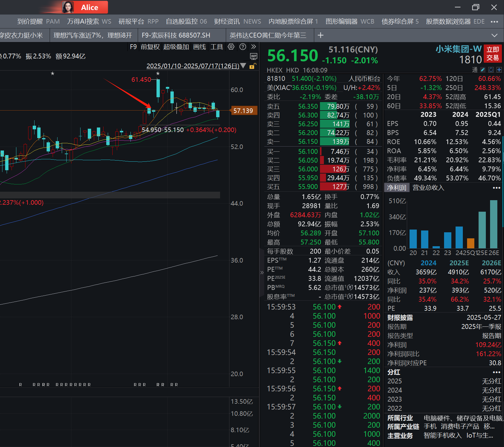Select the 营业总收入 chart tab
Image resolution: width=504 pixels, height=447 pixels.
(x=428, y=188)
